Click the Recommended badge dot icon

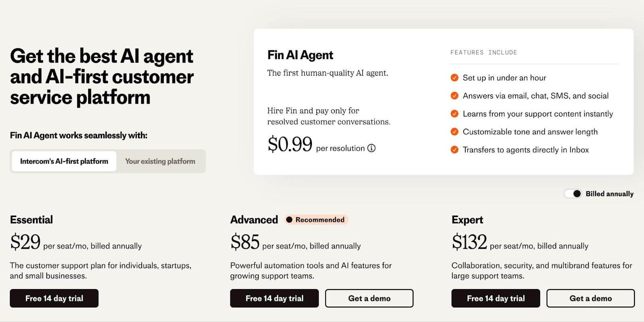click(289, 219)
